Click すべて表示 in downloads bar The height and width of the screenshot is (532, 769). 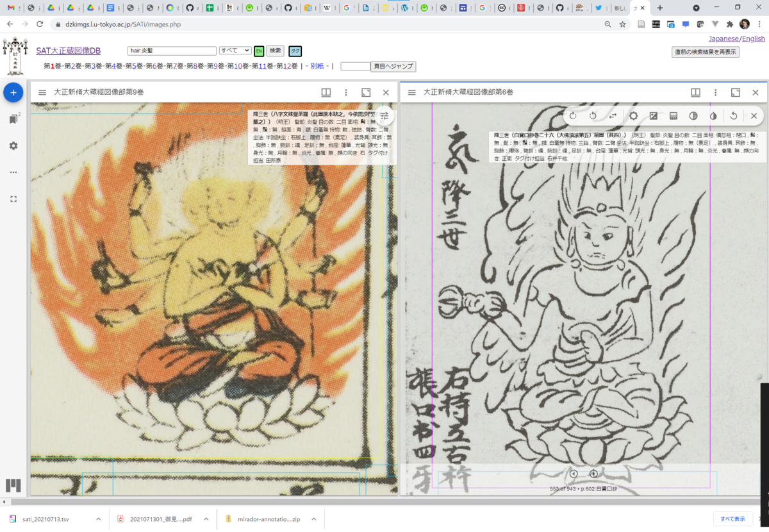[732, 519]
